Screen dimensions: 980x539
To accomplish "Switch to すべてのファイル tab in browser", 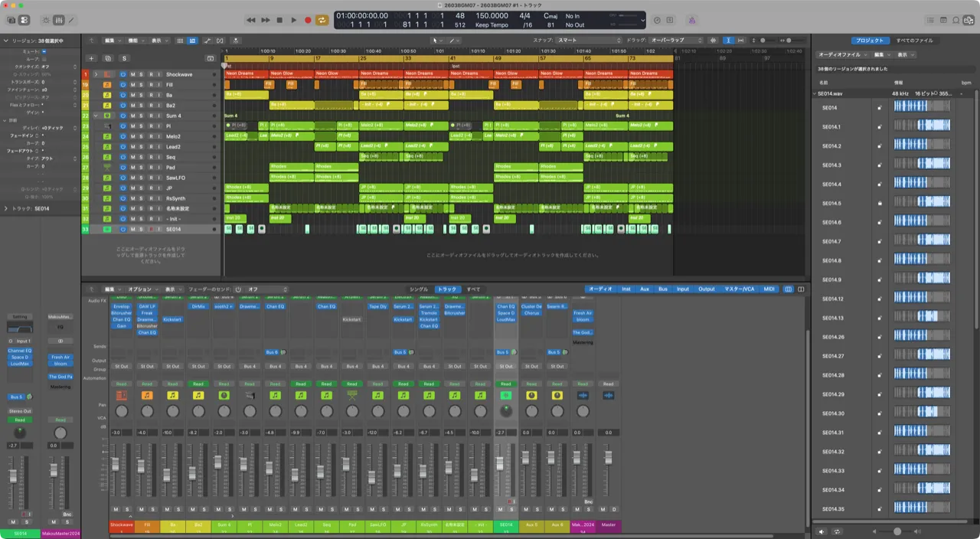I will point(914,40).
